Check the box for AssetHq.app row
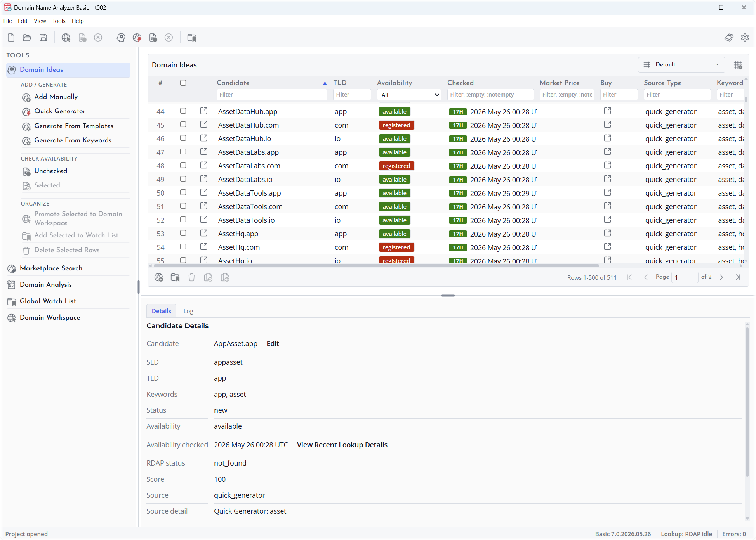This screenshot has width=756, height=540. (183, 233)
